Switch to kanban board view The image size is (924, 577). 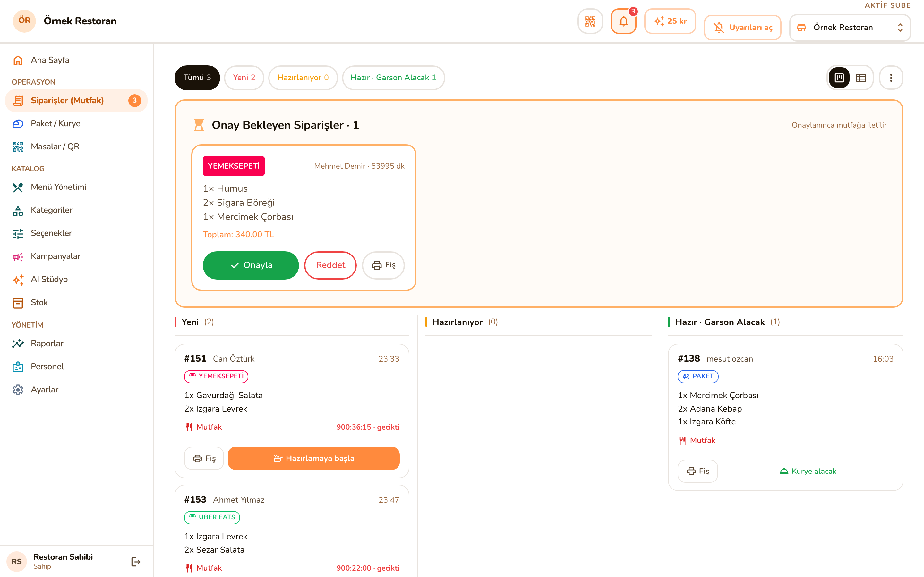tap(839, 78)
